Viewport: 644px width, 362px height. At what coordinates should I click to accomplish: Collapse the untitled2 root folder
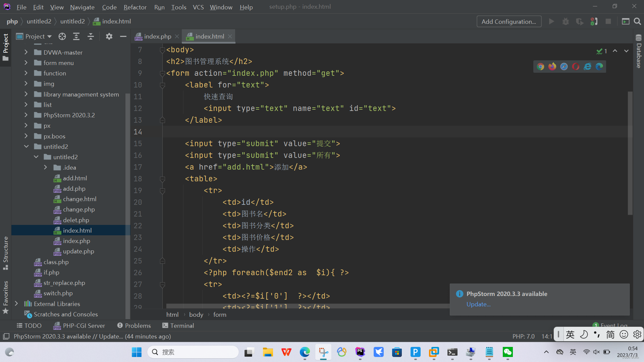tap(26, 146)
